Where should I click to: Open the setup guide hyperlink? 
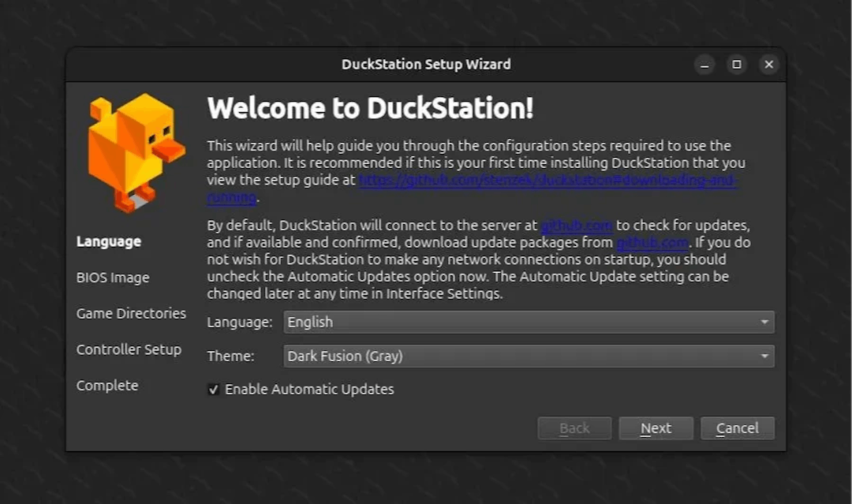pyautogui.click(x=552, y=180)
